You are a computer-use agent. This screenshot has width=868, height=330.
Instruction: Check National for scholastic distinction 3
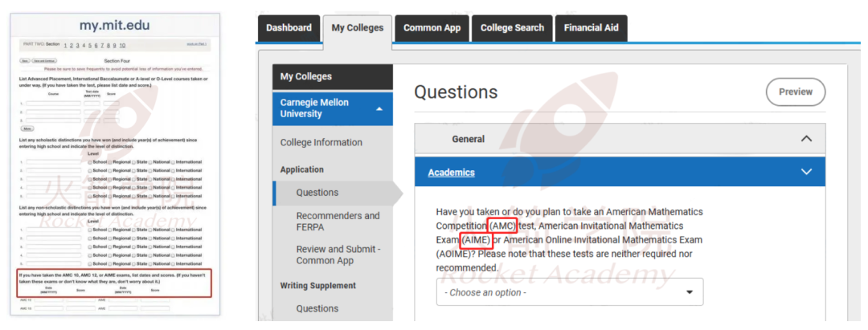click(150, 179)
